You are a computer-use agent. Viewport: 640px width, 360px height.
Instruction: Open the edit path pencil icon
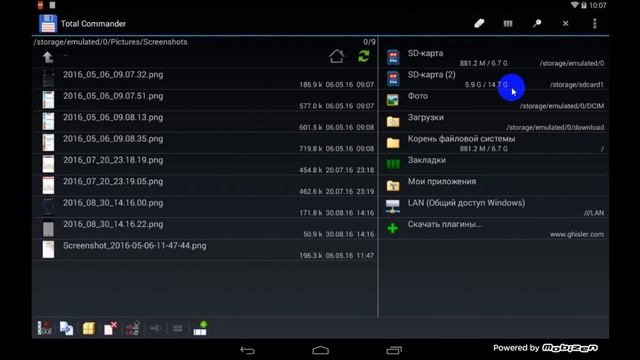[479, 23]
